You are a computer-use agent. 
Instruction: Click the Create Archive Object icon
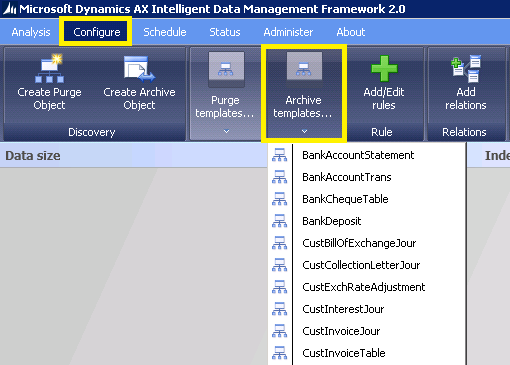[139, 68]
